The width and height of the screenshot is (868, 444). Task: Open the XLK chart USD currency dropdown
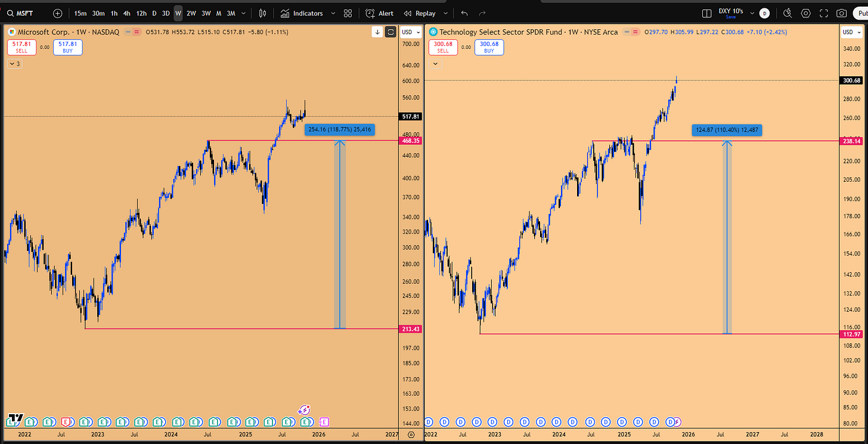[852, 32]
